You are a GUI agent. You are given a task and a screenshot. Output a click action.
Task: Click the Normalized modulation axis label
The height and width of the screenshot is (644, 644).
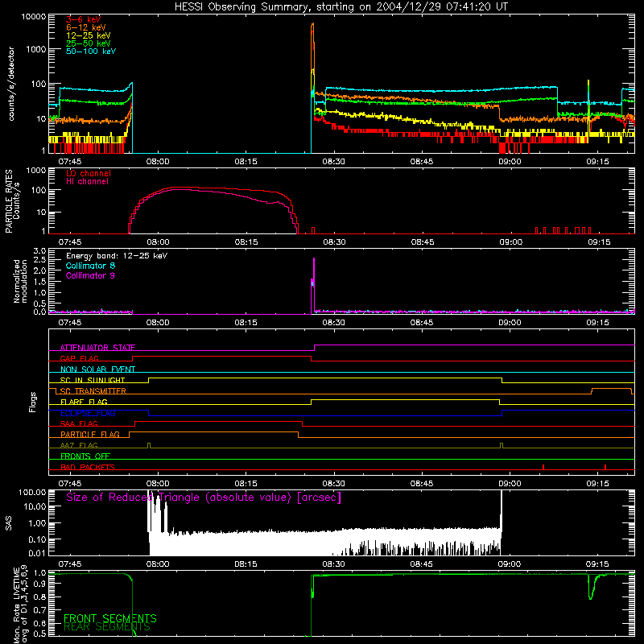click(x=19, y=281)
